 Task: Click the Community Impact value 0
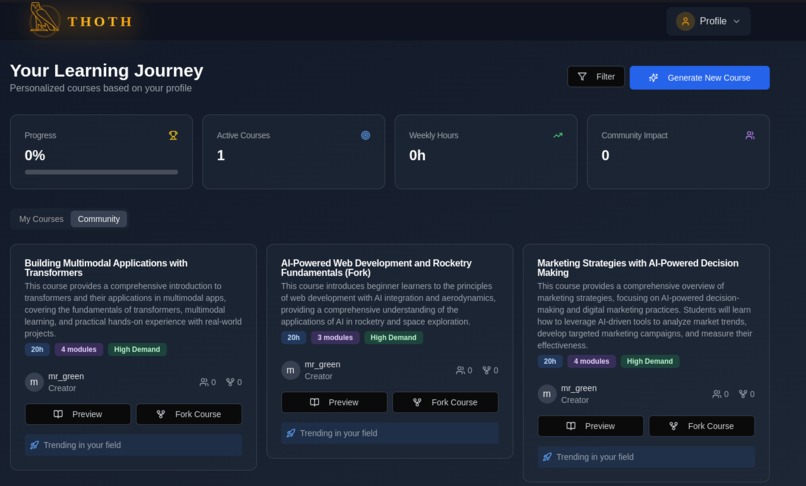pyautogui.click(x=606, y=155)
